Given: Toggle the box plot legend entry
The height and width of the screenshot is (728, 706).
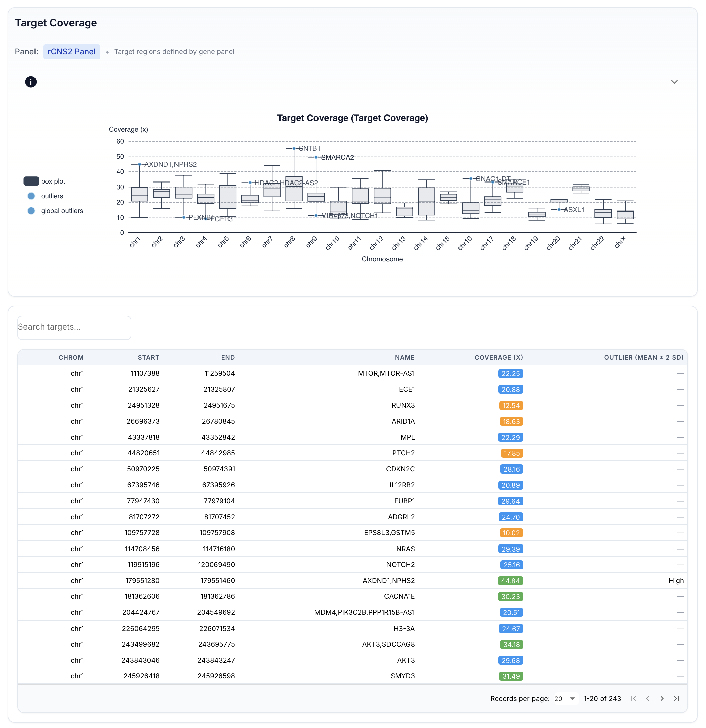Looking at the screenshot, I should (44, 181).
